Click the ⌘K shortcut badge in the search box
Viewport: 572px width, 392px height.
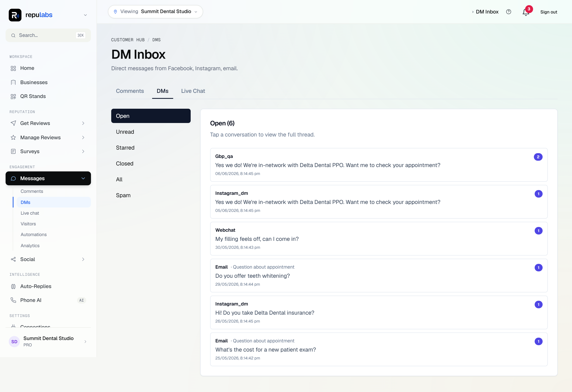tap(81, 35)
